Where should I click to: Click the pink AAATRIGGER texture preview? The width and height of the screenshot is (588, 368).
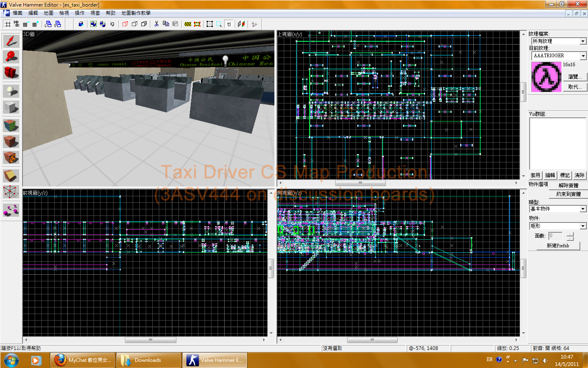pos(546,76)
